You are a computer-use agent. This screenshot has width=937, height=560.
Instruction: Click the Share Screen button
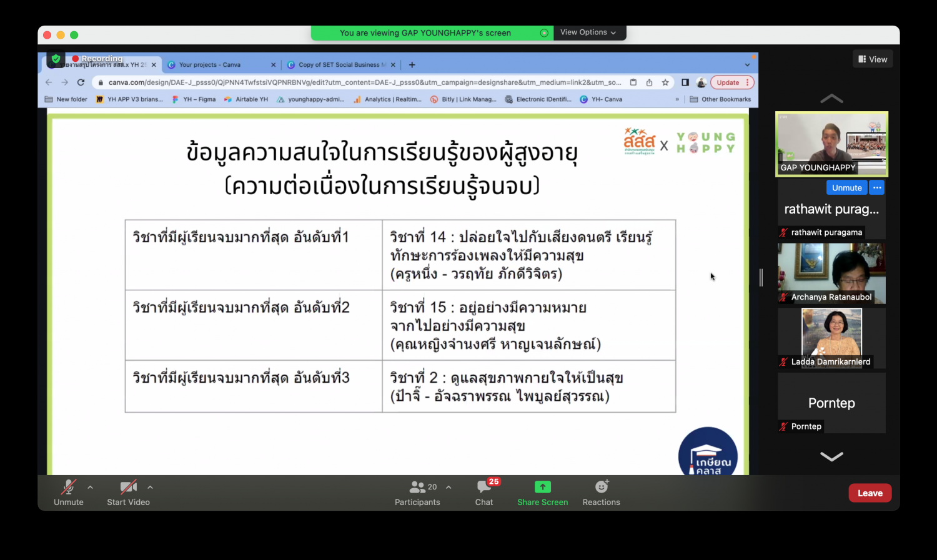(x=542, y=493)
